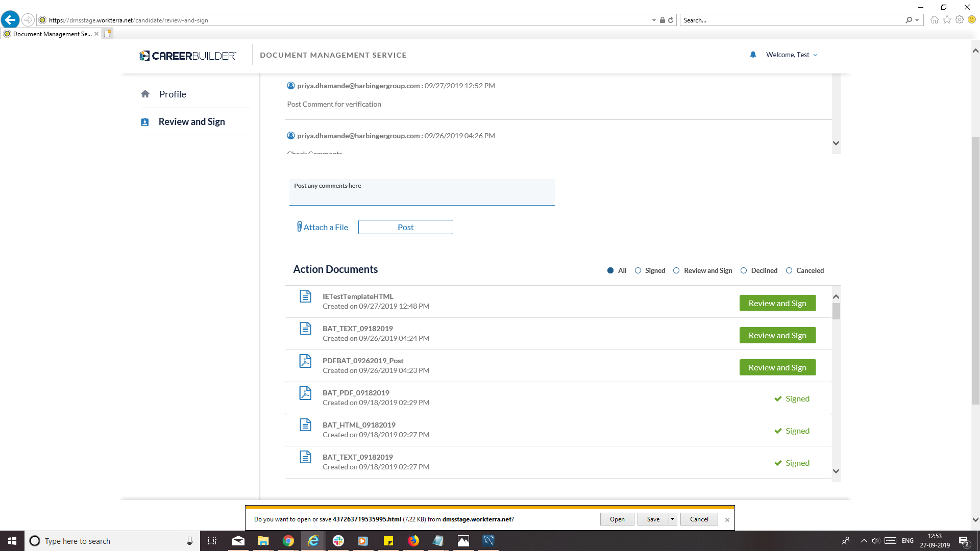Click document icon for BAT_TEXT_09182019 created 09/18
The image size is (980, 551).
click(x=305, y=457)
